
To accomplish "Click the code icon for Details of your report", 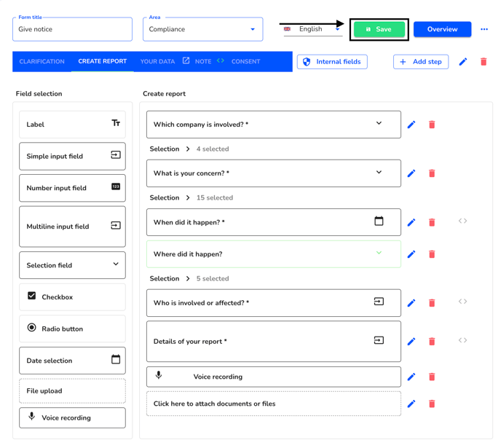I will pyautogui.click(x=462, y=340).
